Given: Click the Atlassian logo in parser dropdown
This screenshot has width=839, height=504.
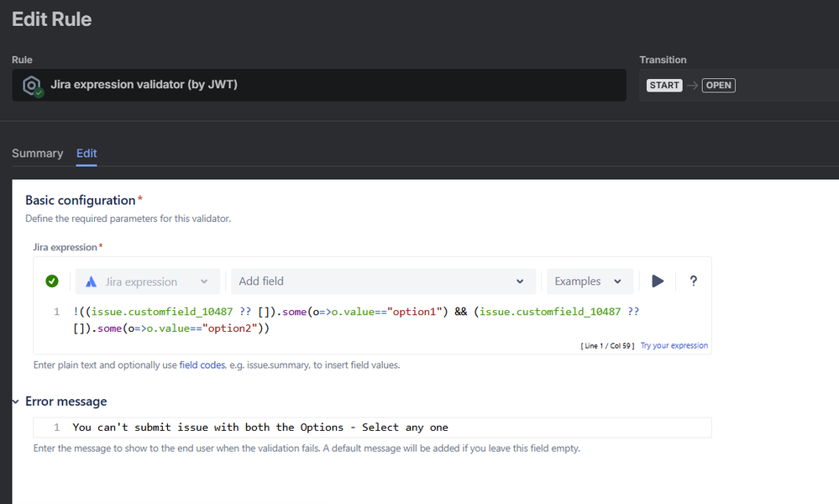Looking at the screenshot, I should point(91,281).
